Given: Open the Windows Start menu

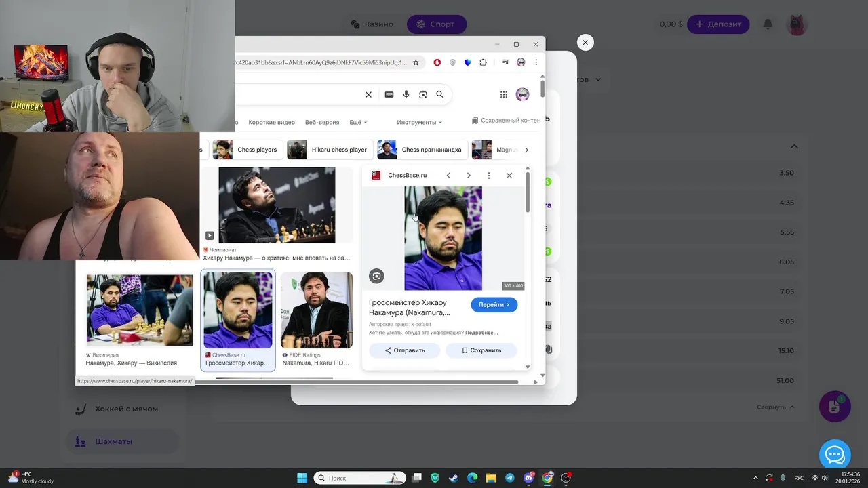Looking at the screenshot, I should [x=302, y=478].
